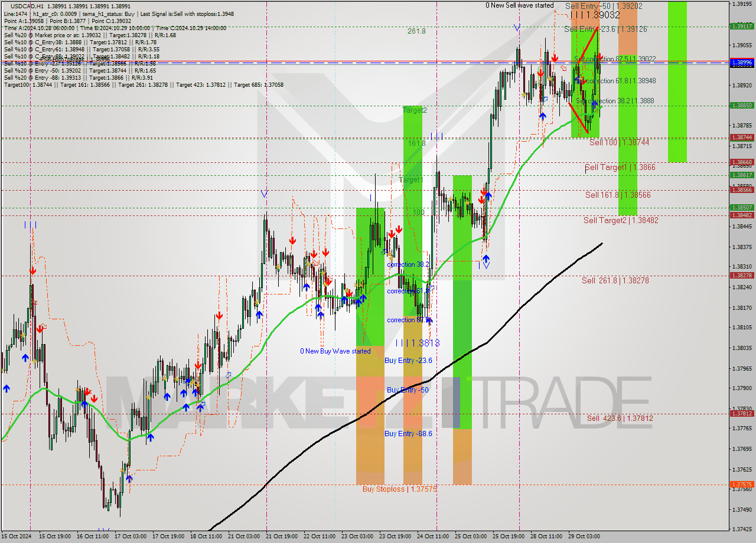This screenshot has height=543, width=756.
Task: Click the red 1.37812 price axis tag
Action: pyautogui.click(x=742, y=413)
